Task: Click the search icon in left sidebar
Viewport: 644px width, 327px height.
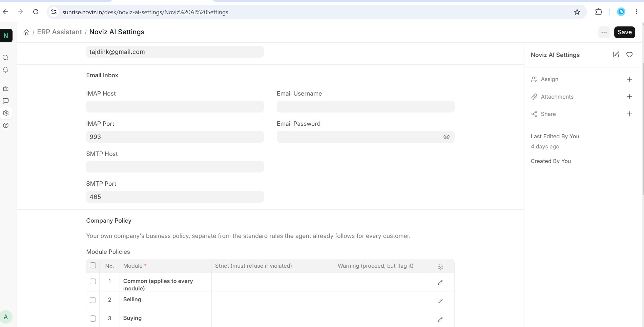Action: click(5, 58)
